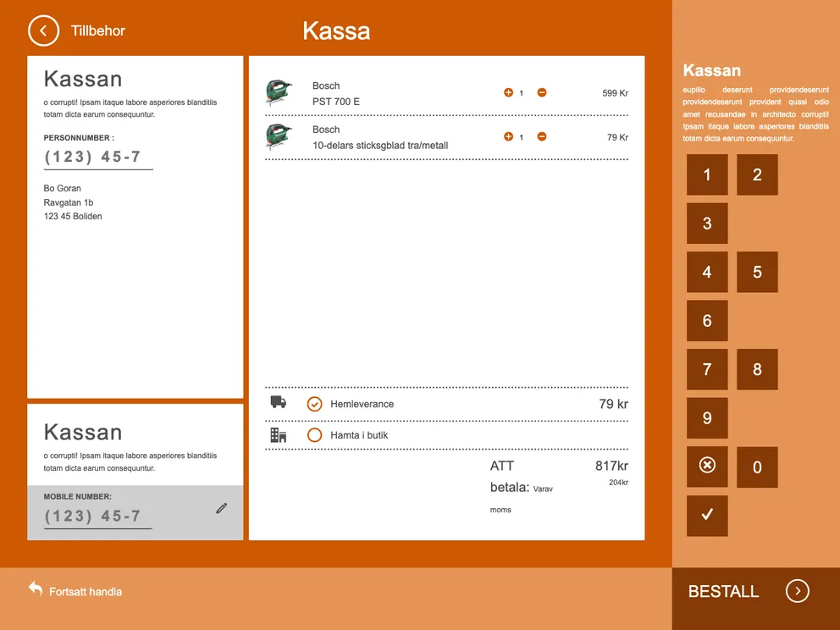Click the Bosch PST 700 E thumbnail
Screen dimensions: 840x630
[279, 92]
